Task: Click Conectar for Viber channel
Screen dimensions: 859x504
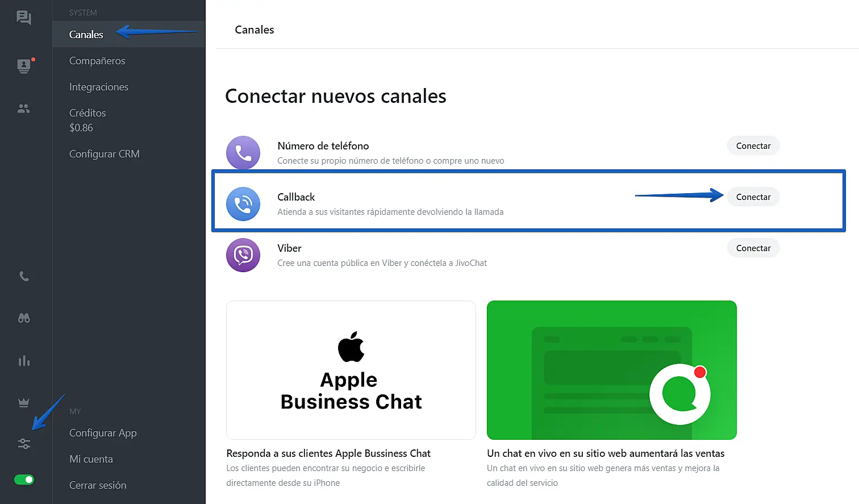Action: pyautogui.click(x=753, y=248)
